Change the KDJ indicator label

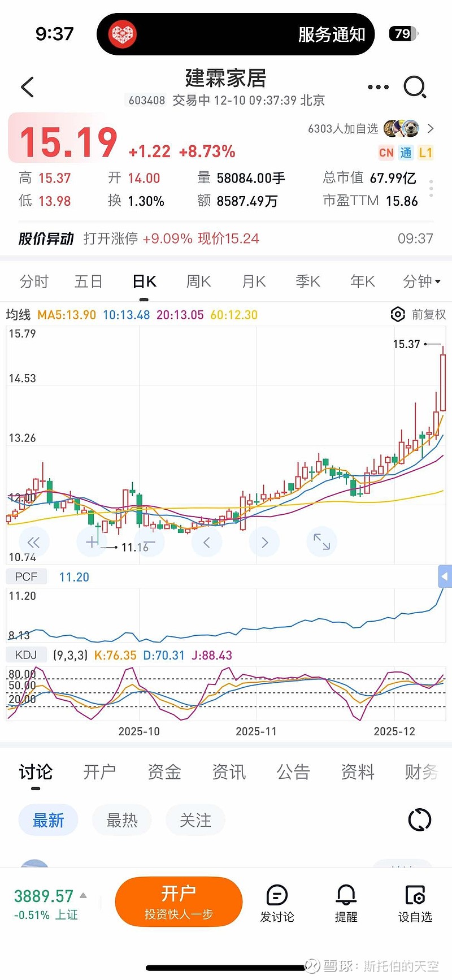click(26, 655)
